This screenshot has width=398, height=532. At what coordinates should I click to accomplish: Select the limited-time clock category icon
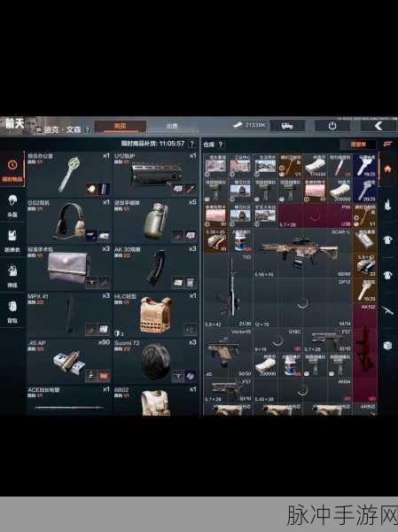point(12,169)
